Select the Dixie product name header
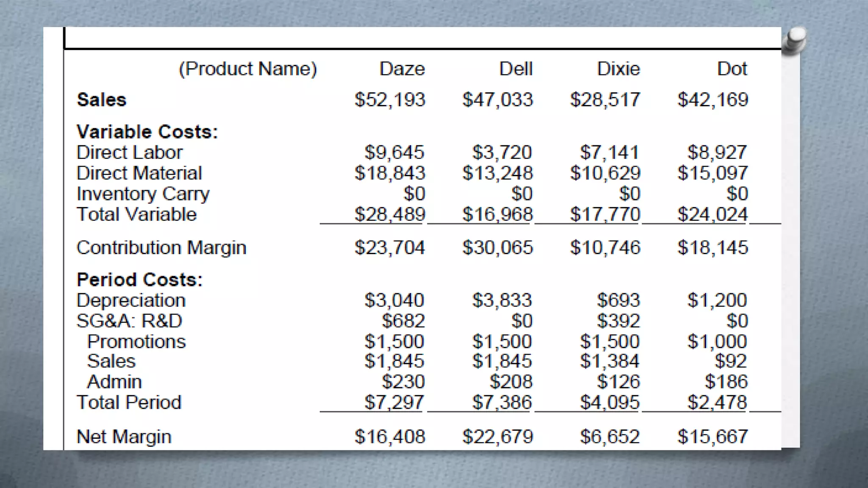Viewport: 868px width, 488px height. pyautogui.click(x=618, y=69)
